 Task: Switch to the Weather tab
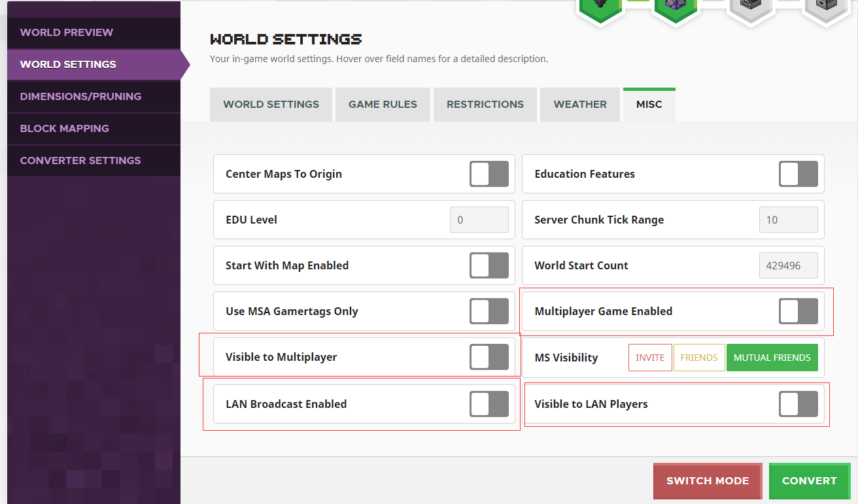(x=580, y=105)
